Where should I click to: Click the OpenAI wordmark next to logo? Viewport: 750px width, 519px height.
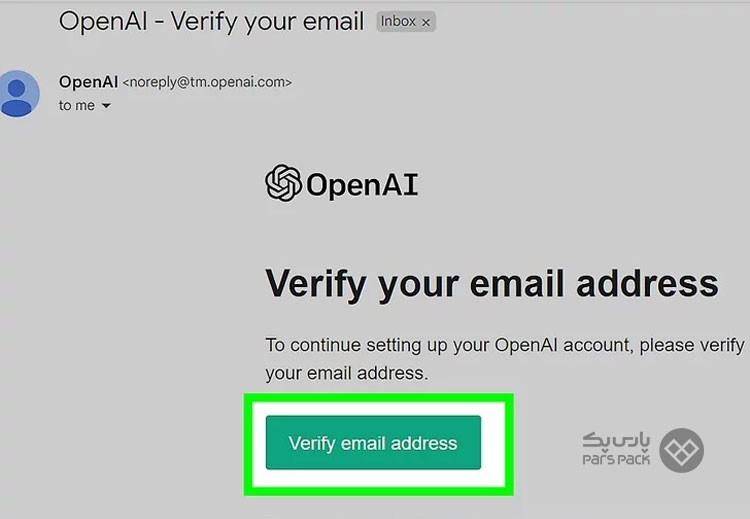coord(362,185)
